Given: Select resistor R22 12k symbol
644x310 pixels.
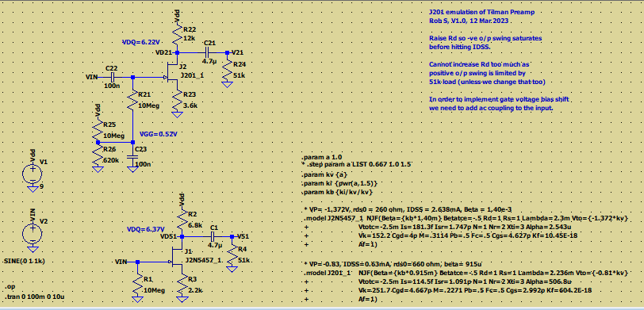Looking at the screenshot, I should [x=178, y=36].
